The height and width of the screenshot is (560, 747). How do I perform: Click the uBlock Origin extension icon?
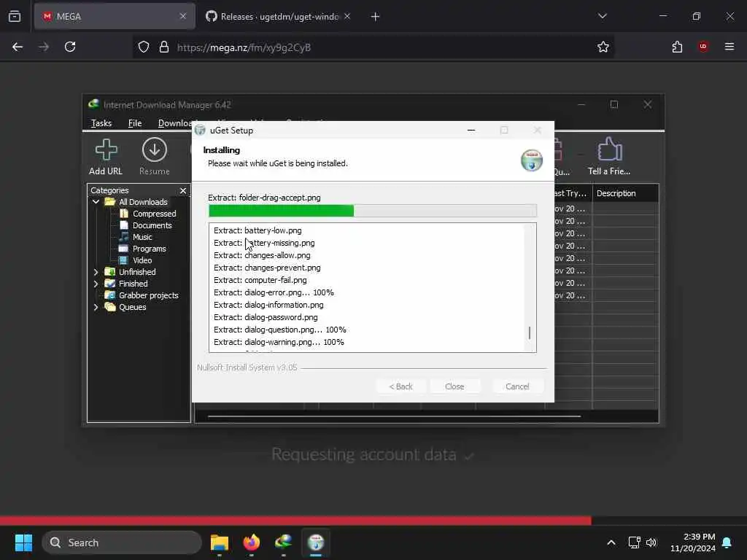(x=703, y=47)
